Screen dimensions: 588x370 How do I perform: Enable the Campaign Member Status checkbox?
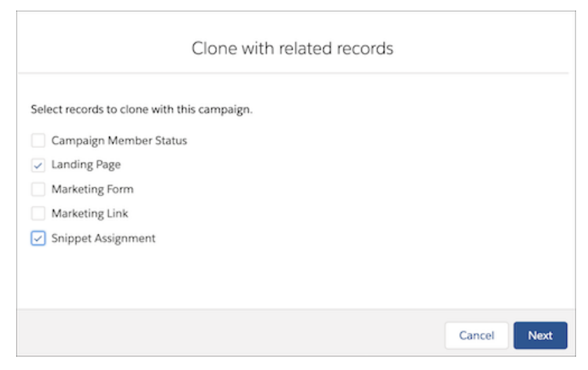pos(38,140)
